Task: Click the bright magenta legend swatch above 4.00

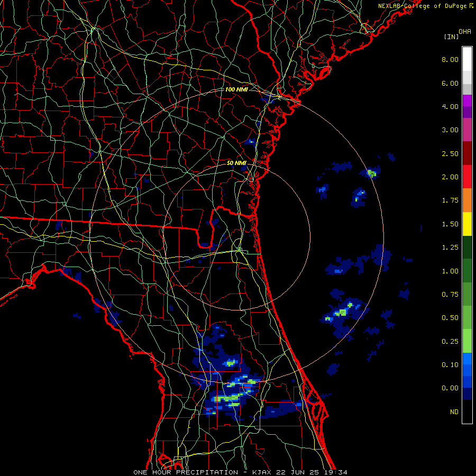Action: click(467, 100)
